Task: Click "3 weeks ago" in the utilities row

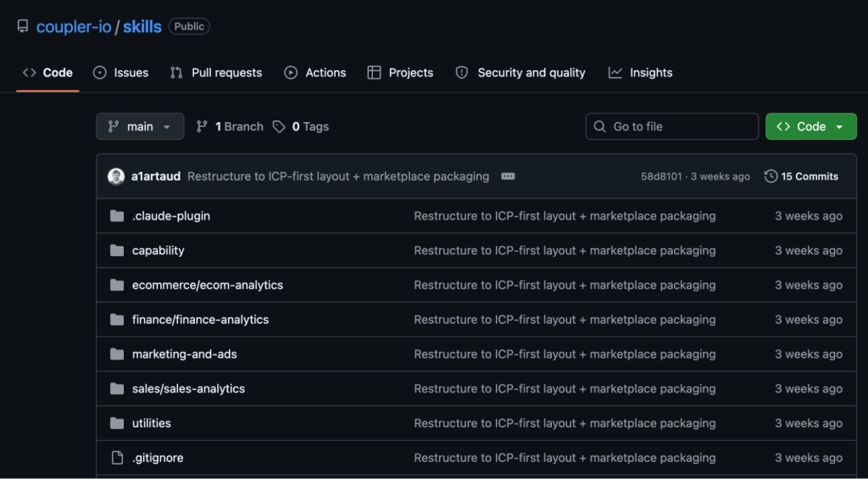Action: [809, 423]
